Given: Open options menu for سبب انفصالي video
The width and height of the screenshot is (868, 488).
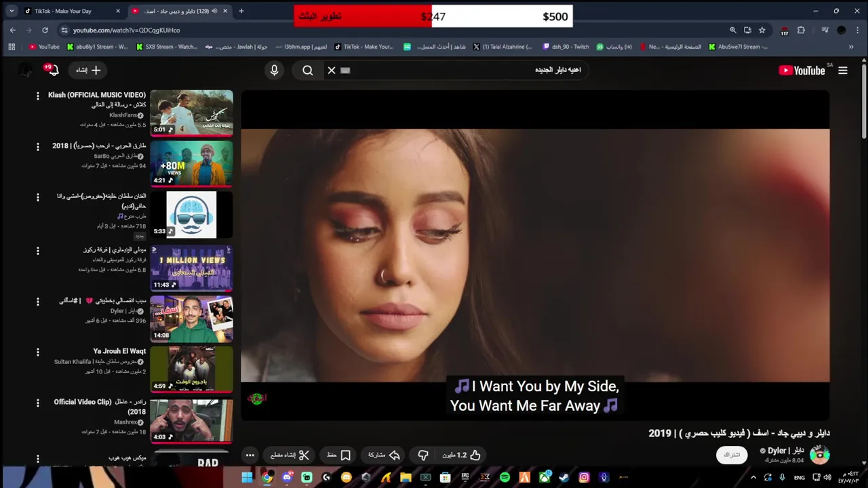Looking at the screenshot, I should pos(38,302).
